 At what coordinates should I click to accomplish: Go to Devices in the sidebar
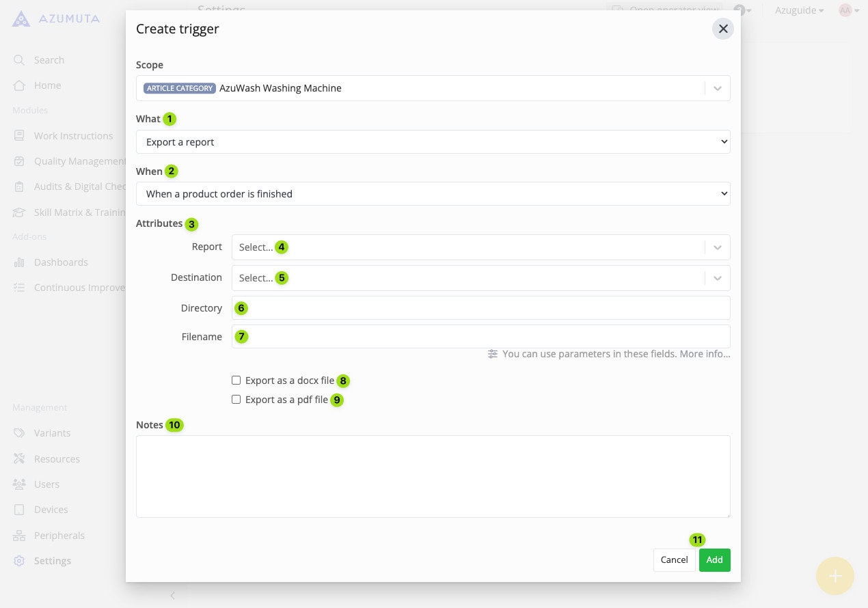coord(51,510)
